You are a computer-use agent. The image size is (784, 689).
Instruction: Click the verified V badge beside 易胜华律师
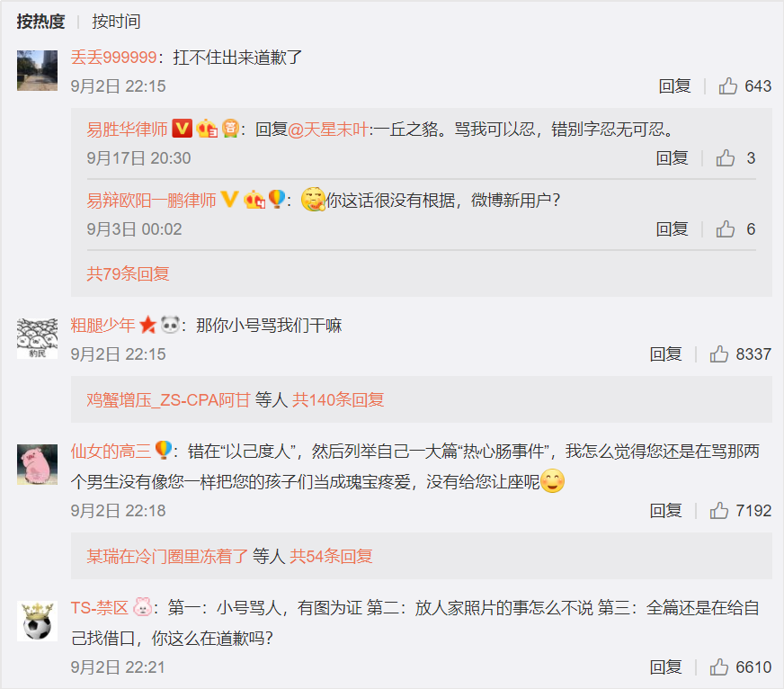(x=182, y=129)
